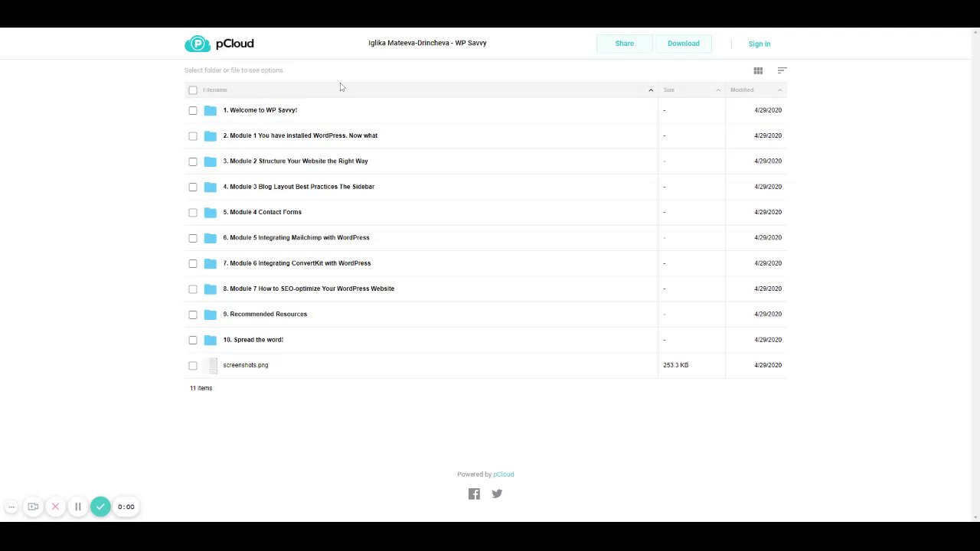Viewport: 980px width, 551px height.
Task: Switch to grid view icon
Action: point(758,70)
